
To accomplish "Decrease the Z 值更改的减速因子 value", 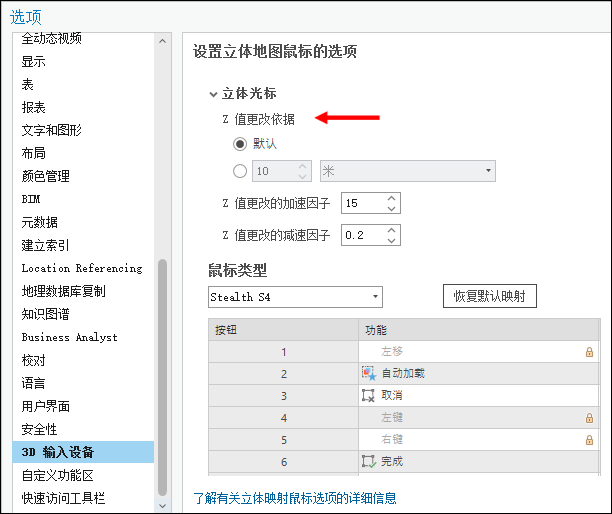I will pos(392,241).
